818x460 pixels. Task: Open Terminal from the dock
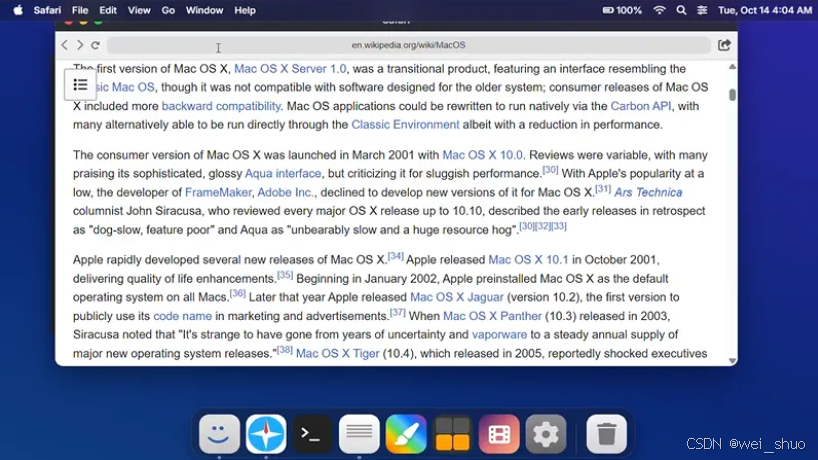coord(312,434)
